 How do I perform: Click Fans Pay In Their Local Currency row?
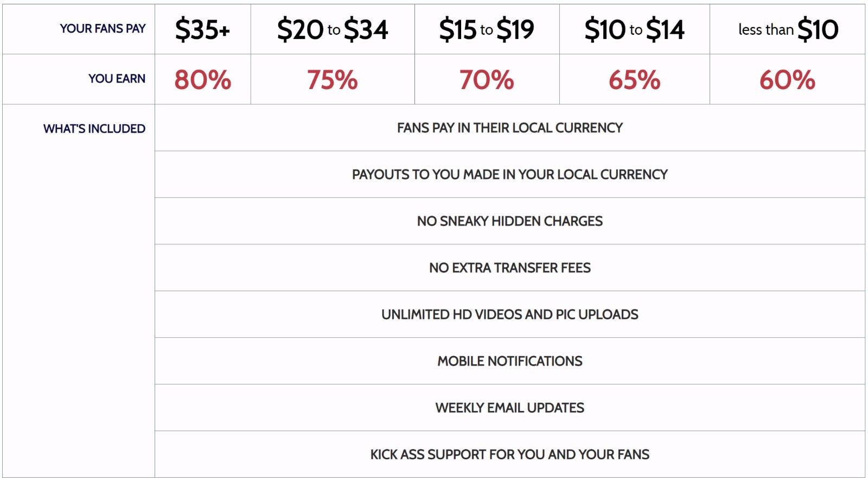tap(510, 128)
